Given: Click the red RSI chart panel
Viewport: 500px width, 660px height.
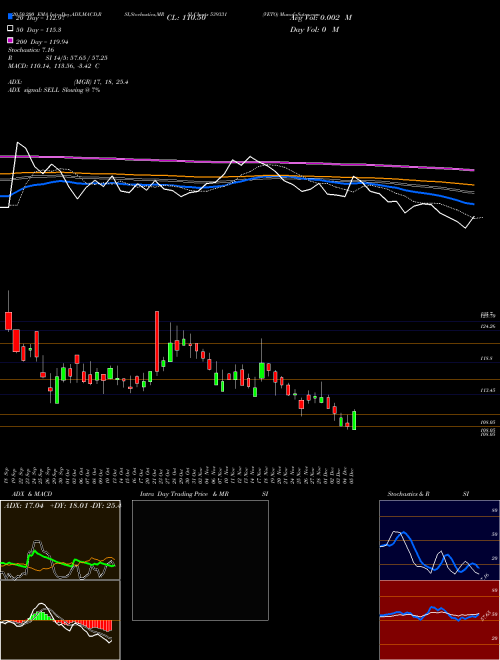Looking at the screenshot, I should (439, 620).
